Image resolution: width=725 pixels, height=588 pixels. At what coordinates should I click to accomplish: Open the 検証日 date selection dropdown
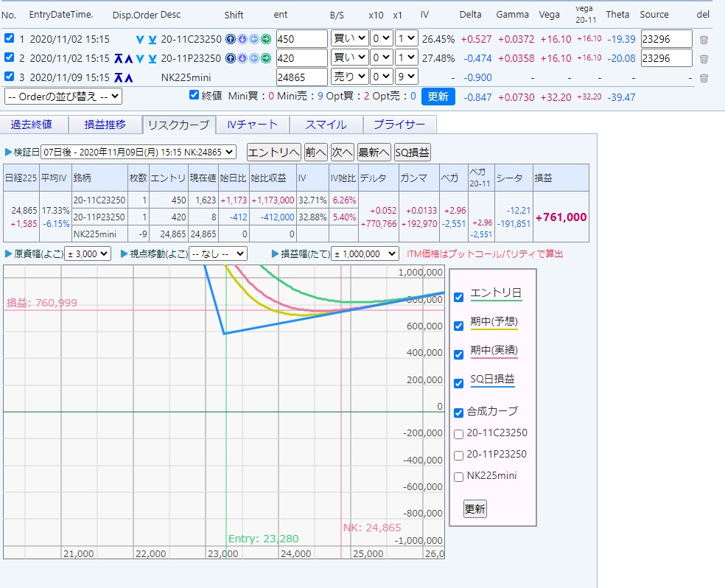click(139, 152)
